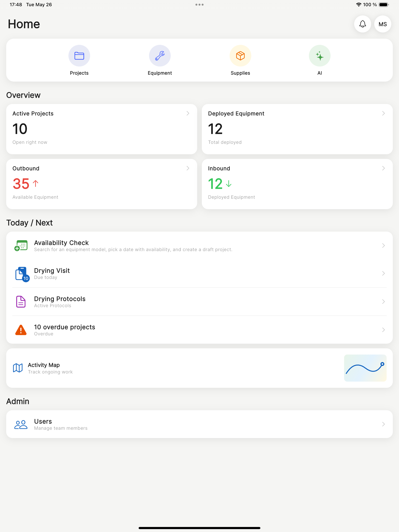Tap the 'Manage team members' subtitle
Screen dimensions: 399x532
(x=61, y=428)
